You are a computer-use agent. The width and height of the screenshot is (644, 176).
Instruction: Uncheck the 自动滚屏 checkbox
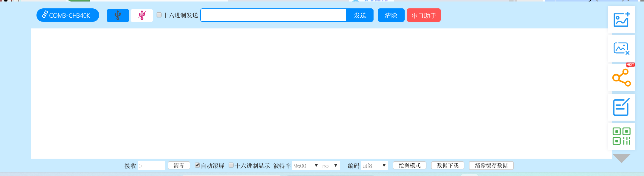point(197,165)
